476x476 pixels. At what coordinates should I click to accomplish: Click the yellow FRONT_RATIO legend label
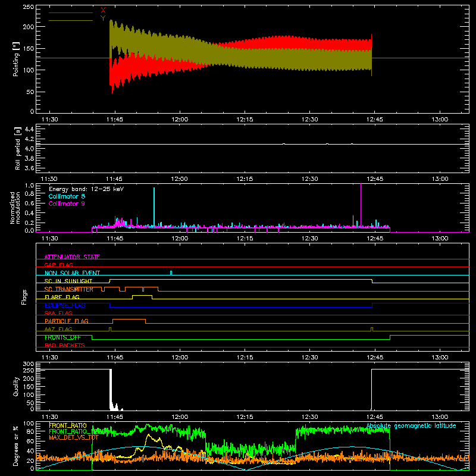(x=68, y=425)
